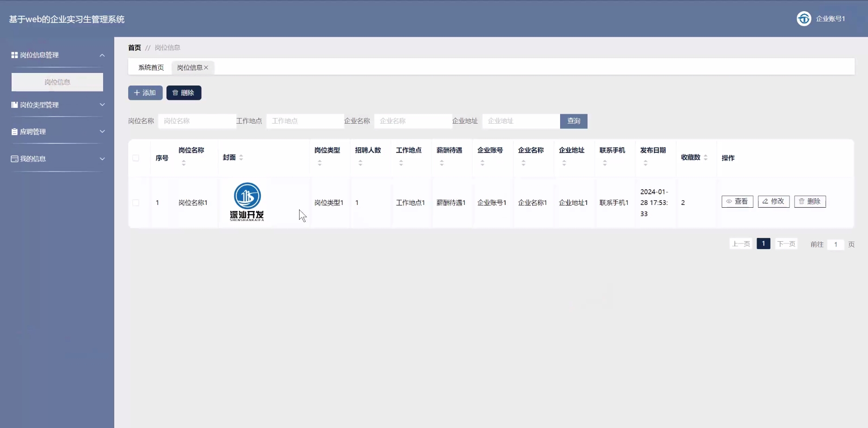Tick the checkbox for row 岗位名称1
This screenshot has width=868, height=428.
click(x=136, y=203)
